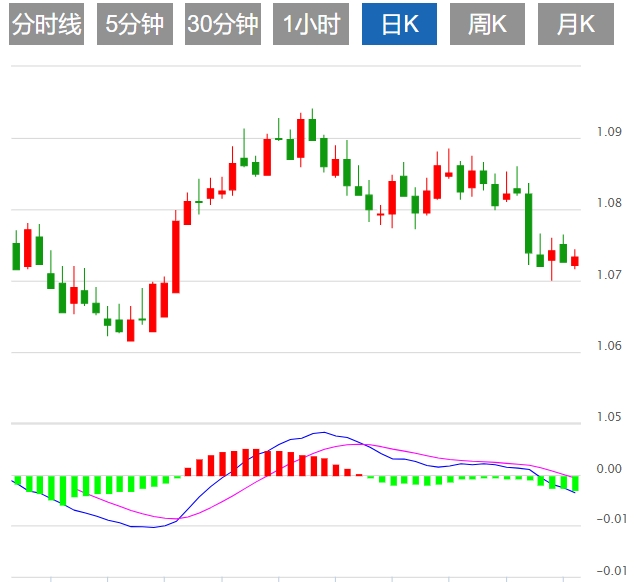Select the 30分钟 interval tab
The width and height of the screenshot is (637, 582).
point(223,24)
